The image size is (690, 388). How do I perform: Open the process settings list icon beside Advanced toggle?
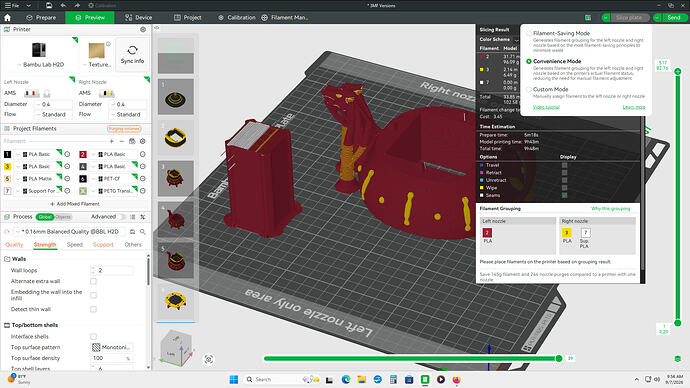click(x=132, y=217)
